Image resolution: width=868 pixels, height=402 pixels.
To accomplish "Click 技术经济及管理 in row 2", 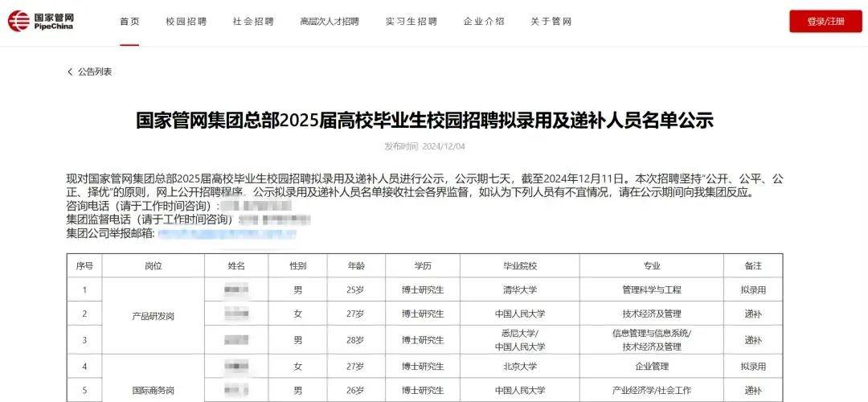I will (x=652, y=314).
